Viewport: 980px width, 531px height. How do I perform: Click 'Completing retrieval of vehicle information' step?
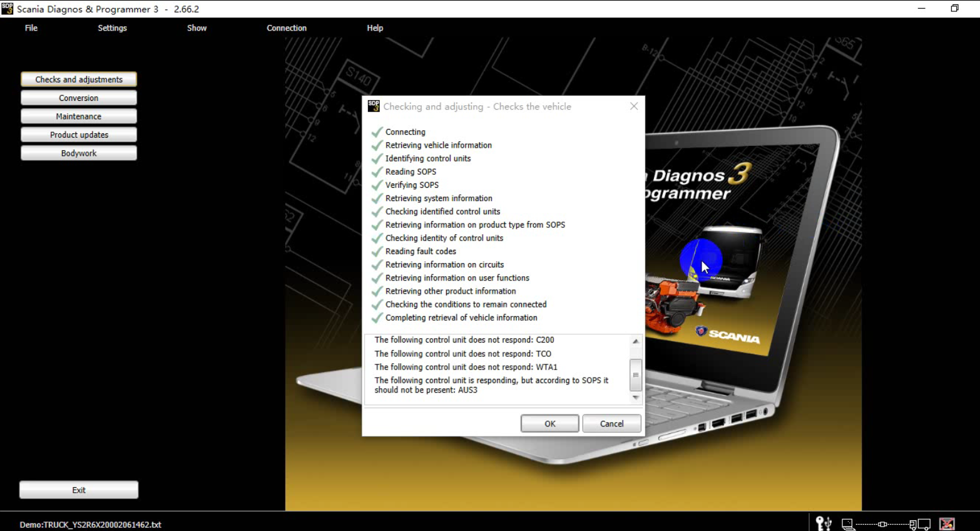click(461, 317)
